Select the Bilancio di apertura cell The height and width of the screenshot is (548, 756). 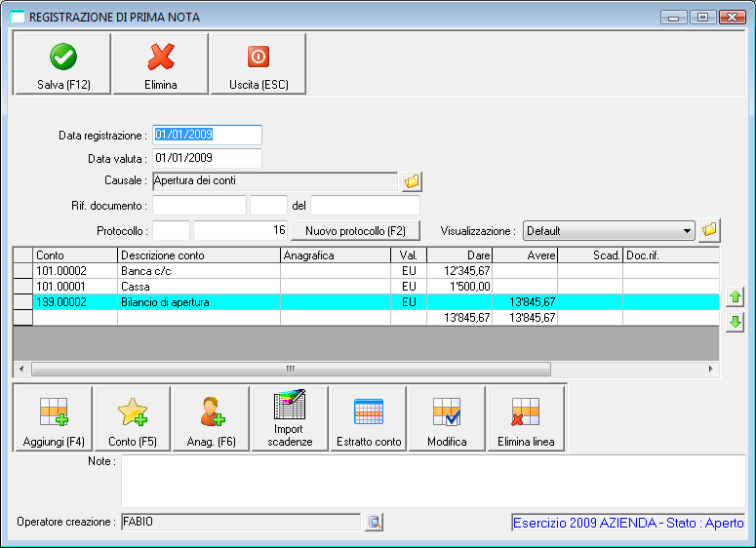click(x=199, y=302)
